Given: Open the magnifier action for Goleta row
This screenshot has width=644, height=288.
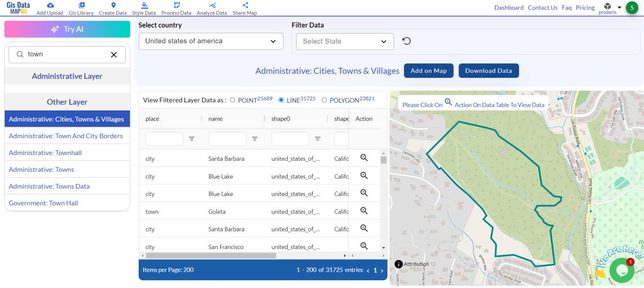Looking at the screenshot, I should coord(364,211).
